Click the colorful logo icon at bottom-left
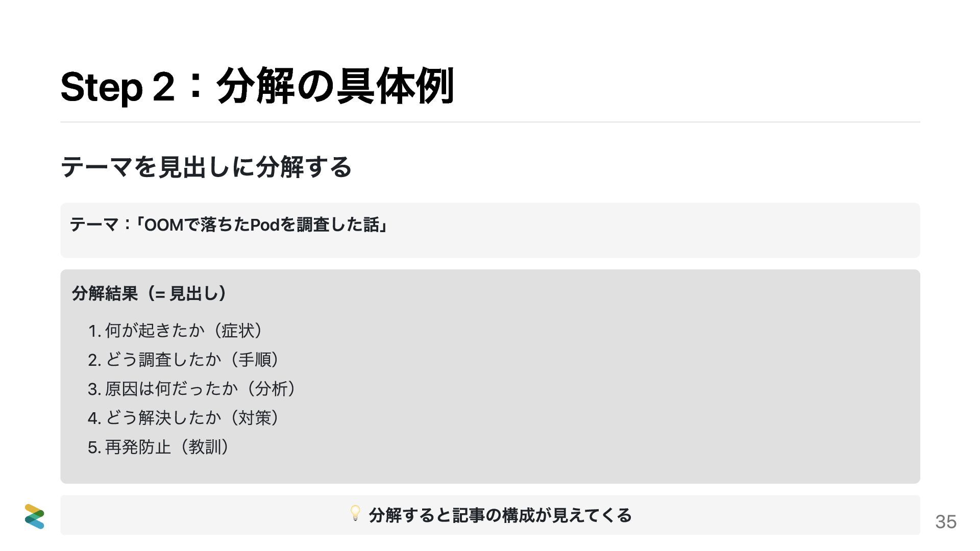The height and width of the screenshot is (551, 980). (x=34, y=516)
